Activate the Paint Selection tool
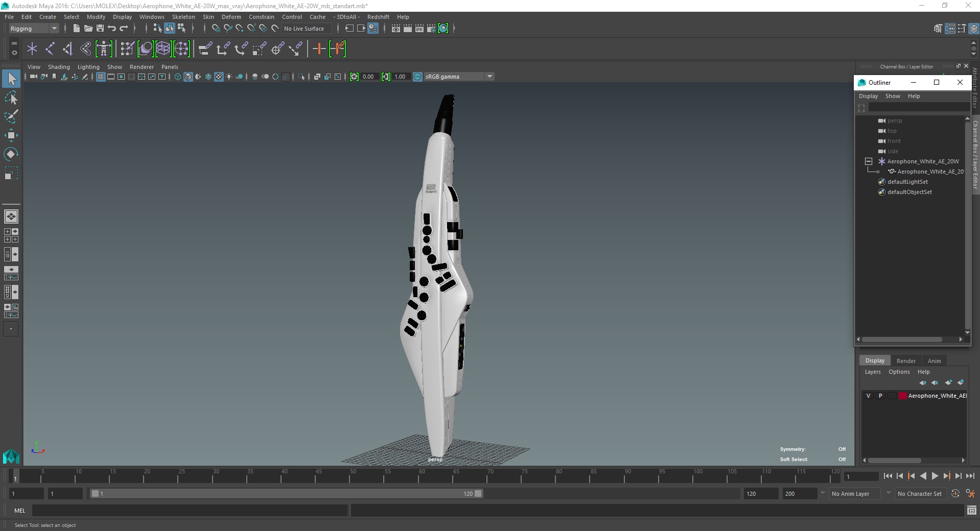Viewport: 980px width, 531px height. pyautogui.click(x=11, y=116)
